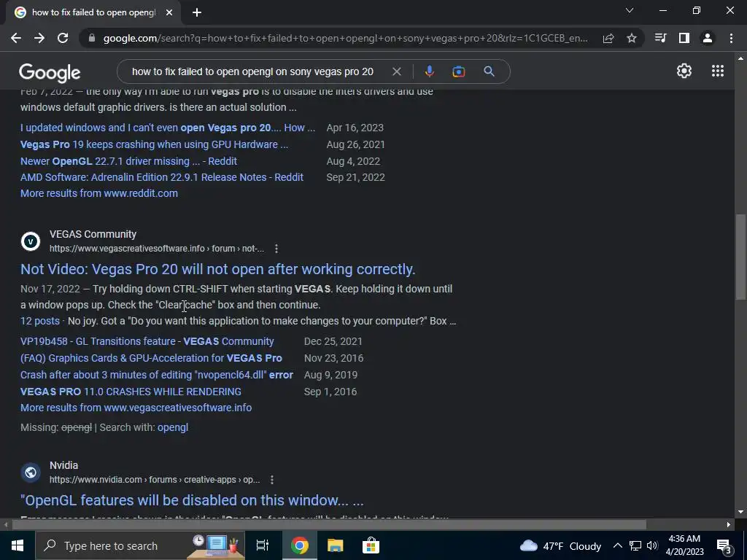Select the 'how to fix failed to open opengl' tab

93,12
